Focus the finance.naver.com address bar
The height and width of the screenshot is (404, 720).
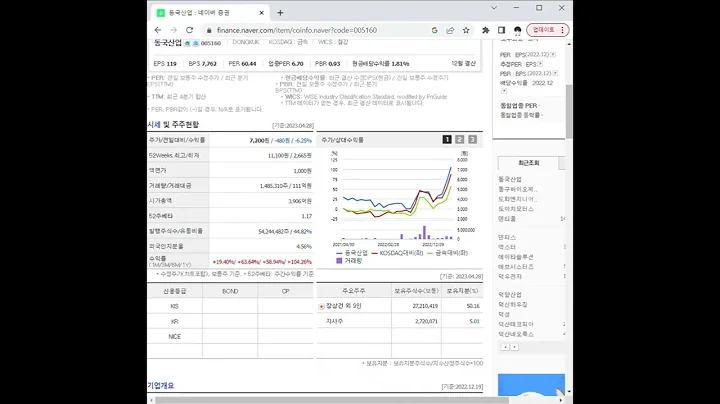pos(297,30)
